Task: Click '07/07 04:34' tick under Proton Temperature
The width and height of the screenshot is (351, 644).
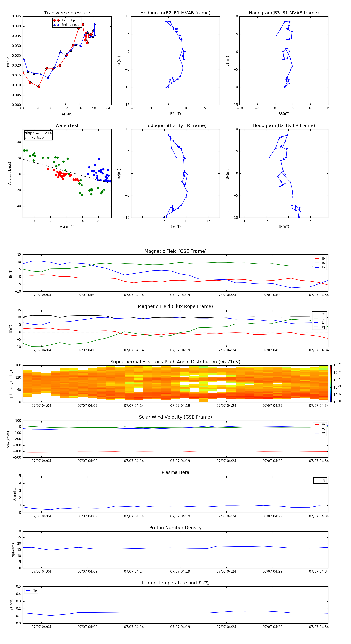Action: click(x=319, y=627)
